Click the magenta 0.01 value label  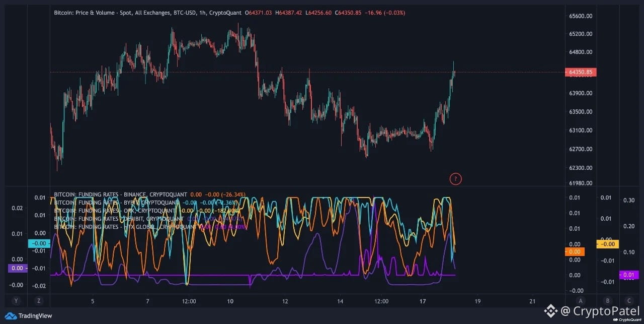[629, 275]
